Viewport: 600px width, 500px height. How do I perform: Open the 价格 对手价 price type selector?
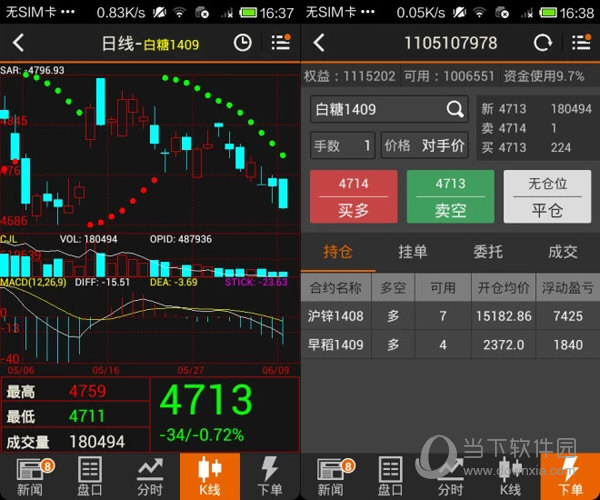pos(425,145)
